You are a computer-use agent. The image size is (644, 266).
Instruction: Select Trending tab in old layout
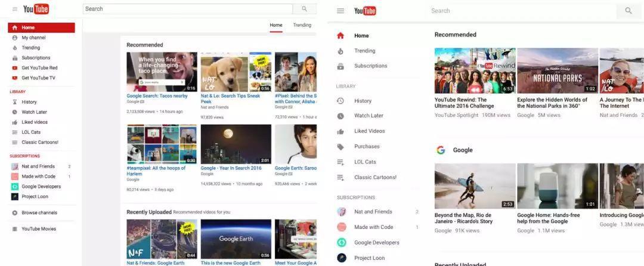(x=302, y=25)
